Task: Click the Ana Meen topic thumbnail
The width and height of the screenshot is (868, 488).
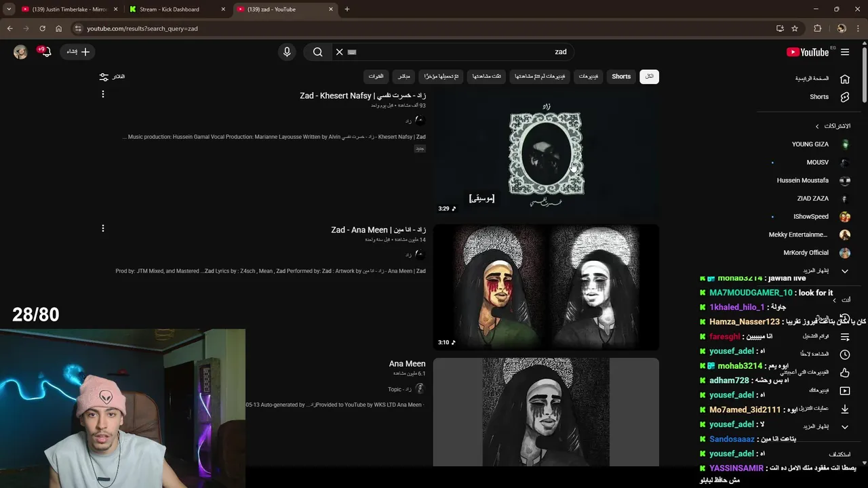Action: (x=546, y=412)
